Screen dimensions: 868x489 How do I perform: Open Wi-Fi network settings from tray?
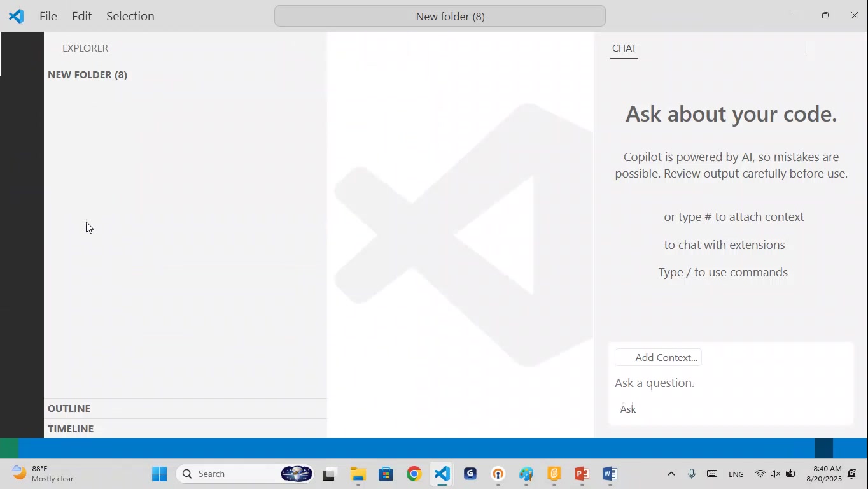[760, 474]
